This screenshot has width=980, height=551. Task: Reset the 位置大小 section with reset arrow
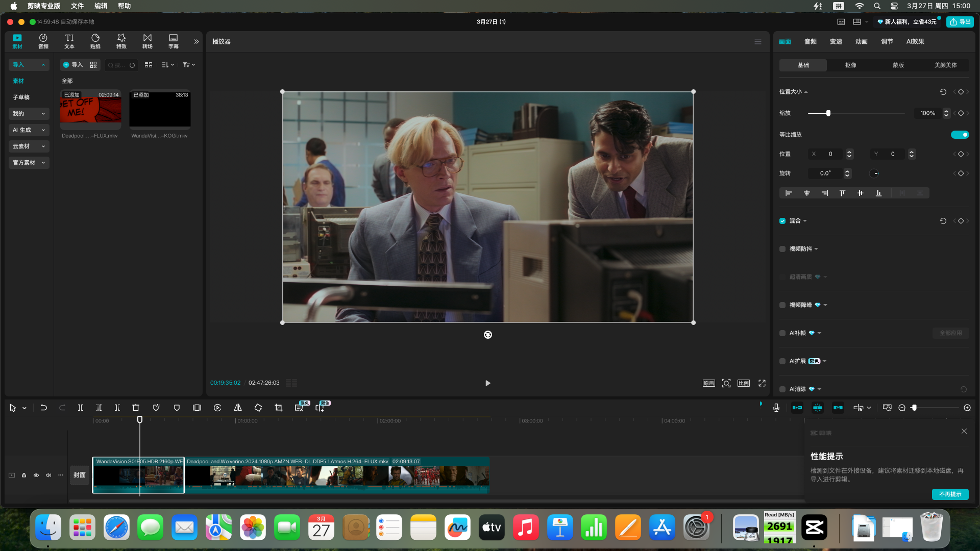pyautogui.click(x=943, y=92)
